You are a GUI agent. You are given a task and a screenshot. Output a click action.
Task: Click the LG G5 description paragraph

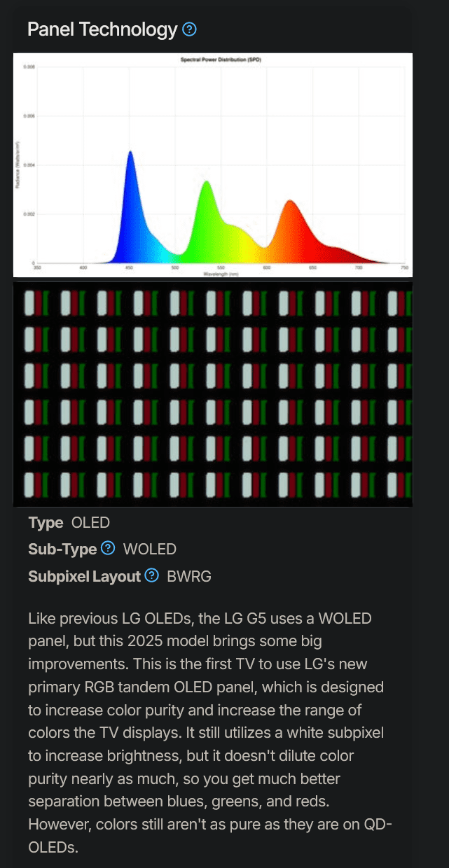(210, 733)
